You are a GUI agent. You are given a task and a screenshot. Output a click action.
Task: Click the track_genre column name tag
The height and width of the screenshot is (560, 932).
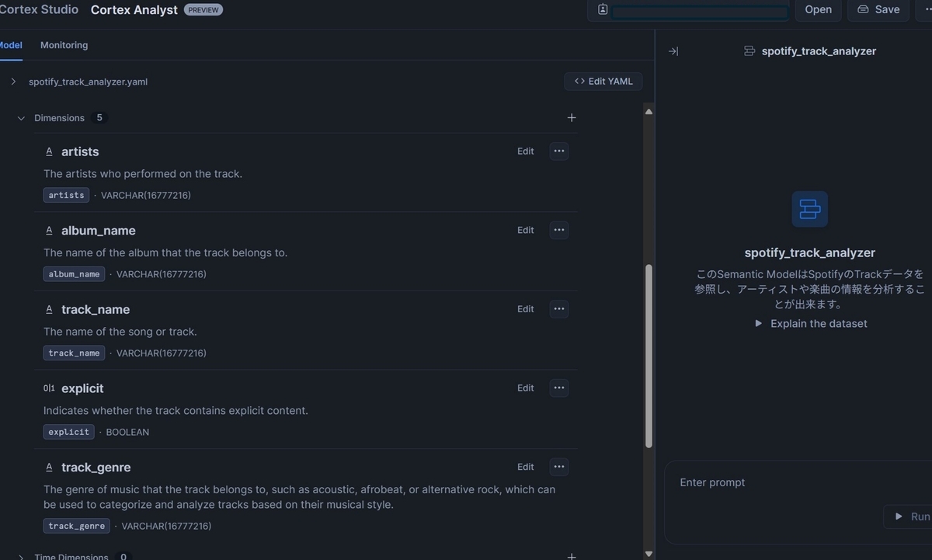click(x=76, y=527)
